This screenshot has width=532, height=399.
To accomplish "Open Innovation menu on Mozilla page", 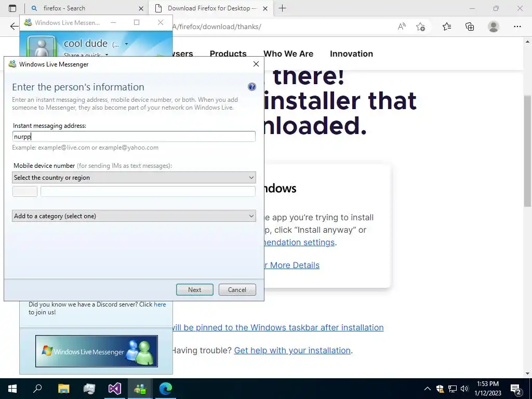I will 352,54.
